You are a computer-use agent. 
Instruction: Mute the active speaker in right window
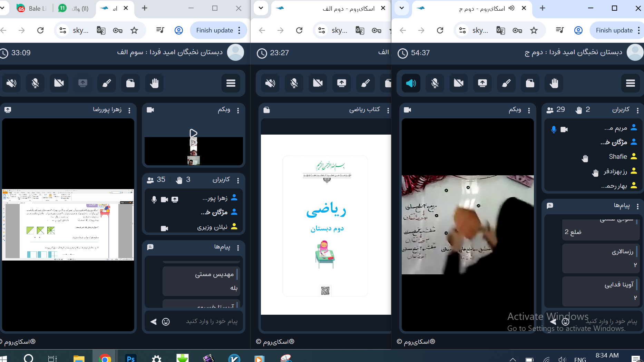[x=411, y=83]
